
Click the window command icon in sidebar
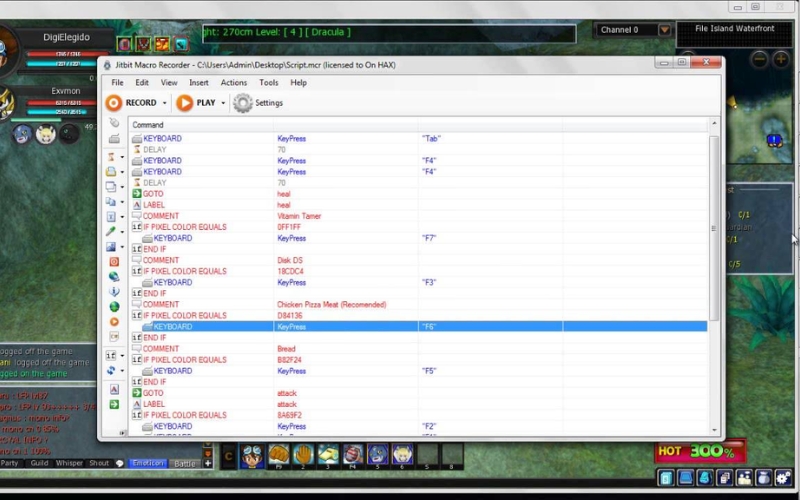click(x=111, y=187)
